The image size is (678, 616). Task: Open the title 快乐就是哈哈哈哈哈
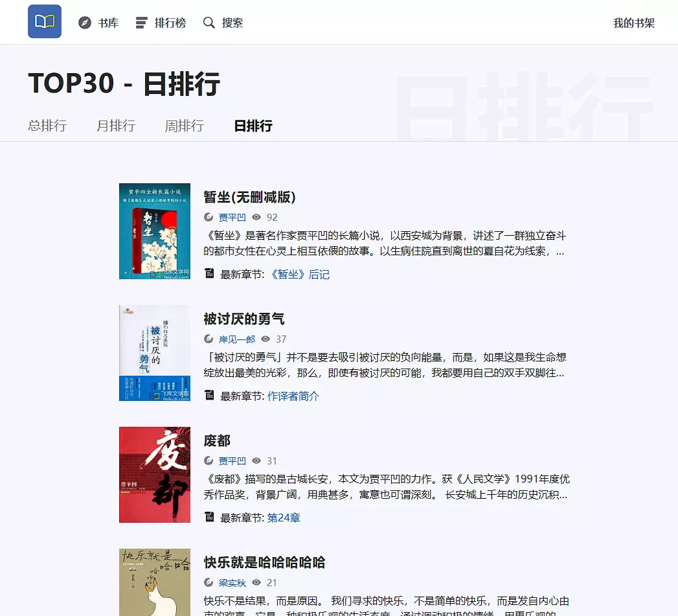pyautogui.click(x=264, y=562)
